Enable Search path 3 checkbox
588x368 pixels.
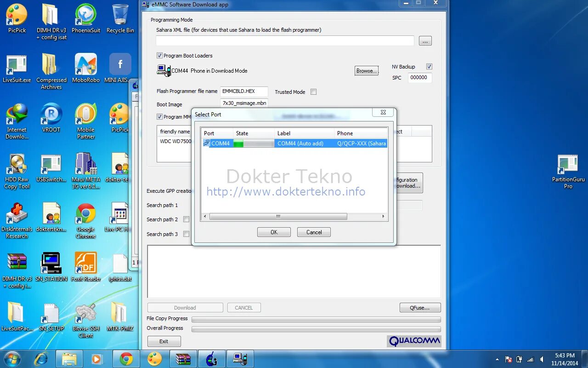point(186,234)
